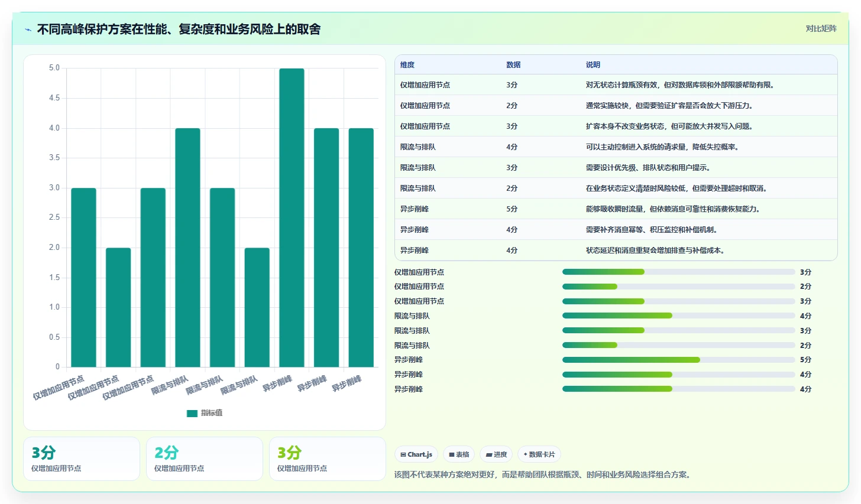The height and width of the screenshot is (504, 861).
Task: Click the 维度 table column header
Action: [x=407, y=65]
